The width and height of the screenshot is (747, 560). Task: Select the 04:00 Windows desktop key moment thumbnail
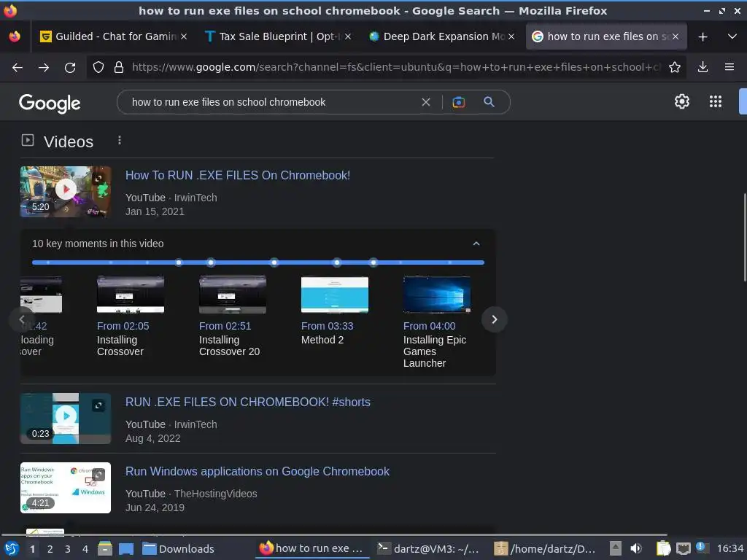pos(437,295)
